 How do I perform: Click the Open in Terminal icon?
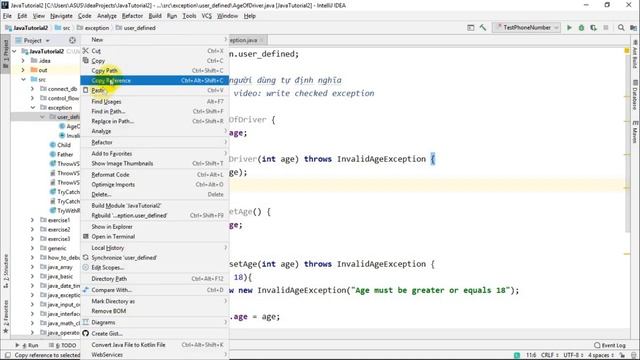tap(86, 236)
